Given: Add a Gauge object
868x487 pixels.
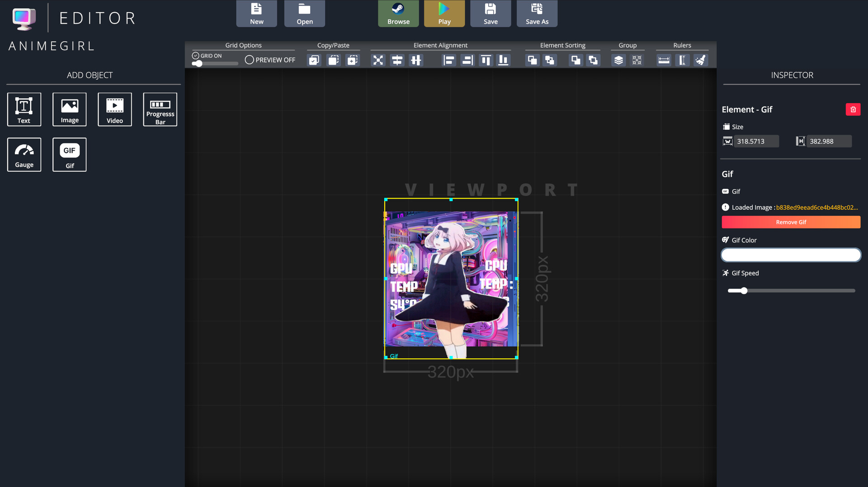Looking at the screenshot, I should point(24,155).
